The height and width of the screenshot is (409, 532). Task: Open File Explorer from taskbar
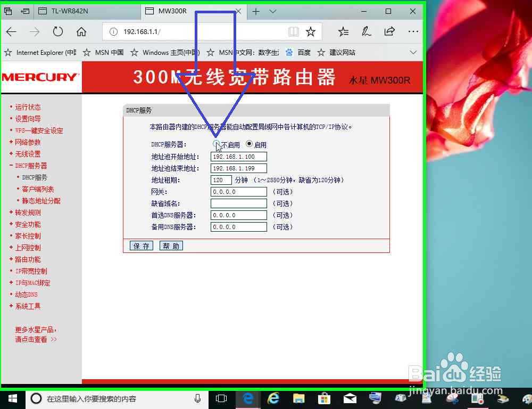click(298, 398)
